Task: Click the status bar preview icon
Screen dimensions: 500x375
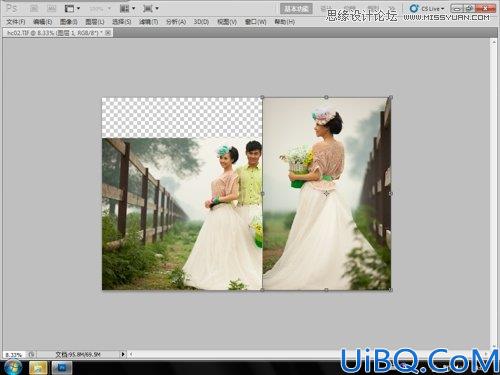Action: pos(31,354)
